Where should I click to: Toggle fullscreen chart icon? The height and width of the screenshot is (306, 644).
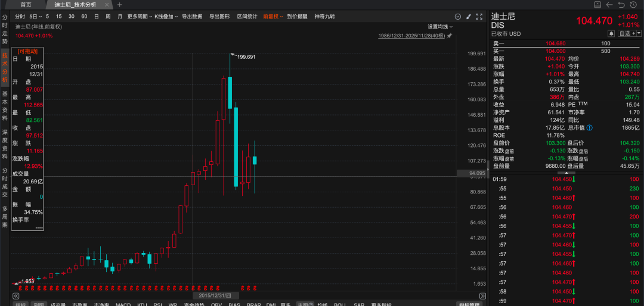coord(479,17)
